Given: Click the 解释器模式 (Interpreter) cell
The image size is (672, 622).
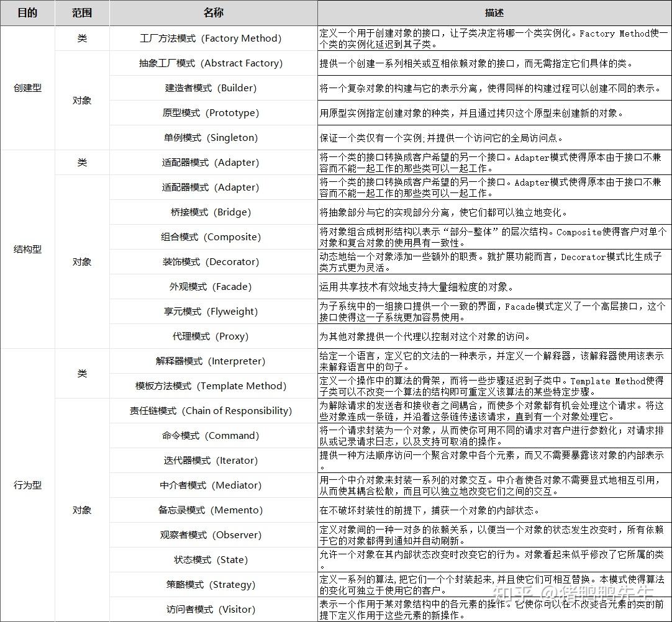Looking at the screenshot, I should 212,361.
